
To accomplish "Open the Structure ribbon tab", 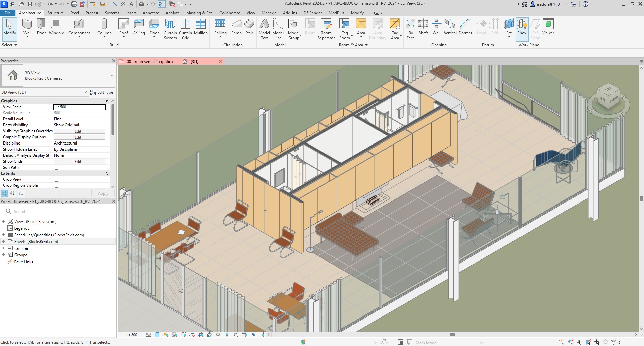I will coord(55,13).
